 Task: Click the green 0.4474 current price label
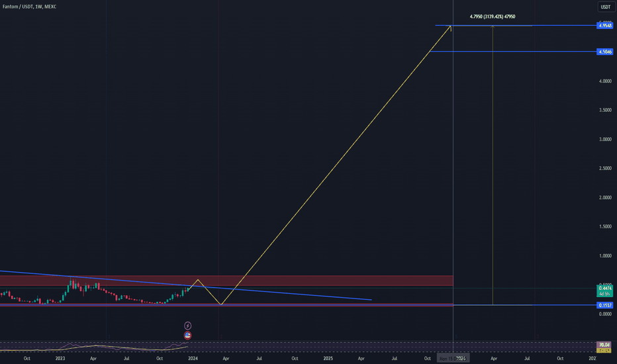(x=605, y=291)
